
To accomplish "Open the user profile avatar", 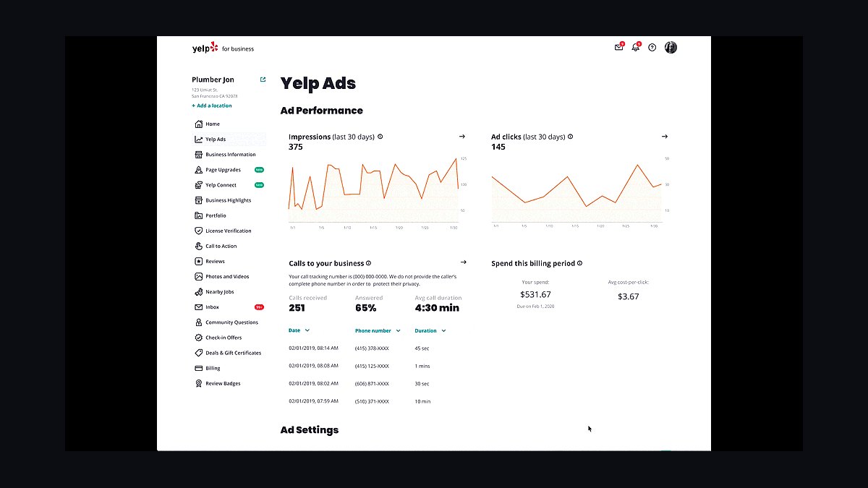I will (x=671, y=47).
